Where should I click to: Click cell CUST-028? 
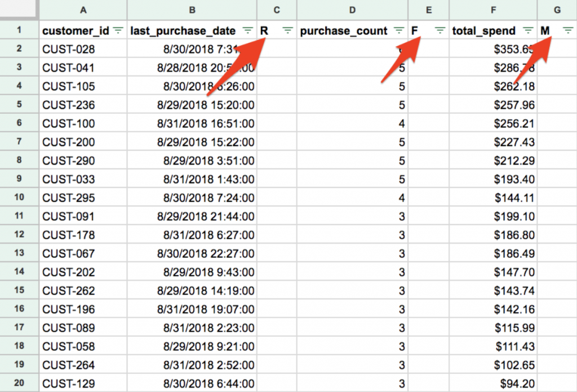pos(83,48)
